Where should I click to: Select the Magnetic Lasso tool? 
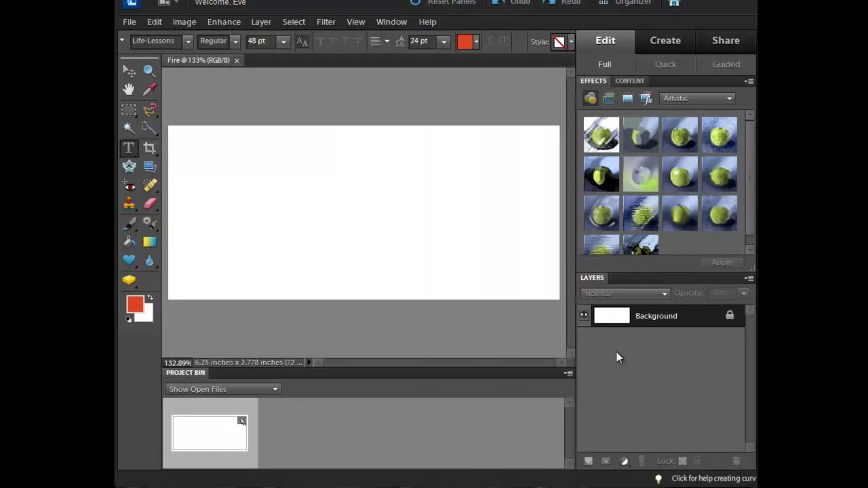[x=149, y=109]
